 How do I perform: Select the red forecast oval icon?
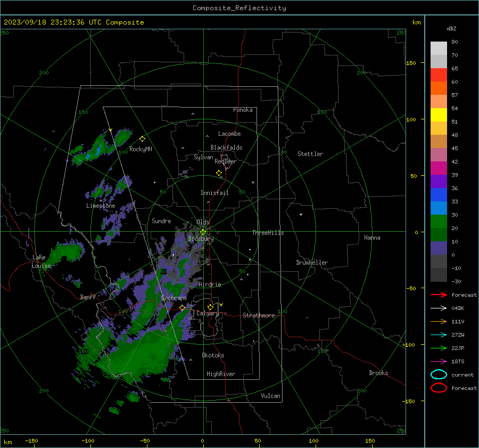tap(439, 388)
